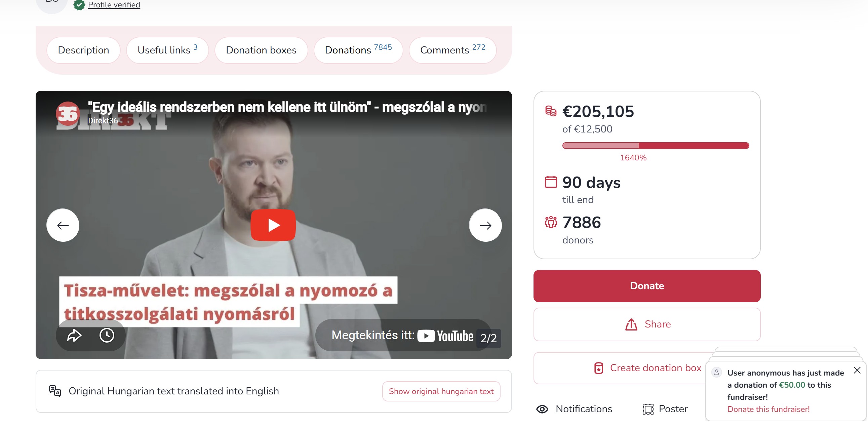Screen dimensions: 868x427
Task: Click the Direkt36 channel avatar
Action: (68, 114)
